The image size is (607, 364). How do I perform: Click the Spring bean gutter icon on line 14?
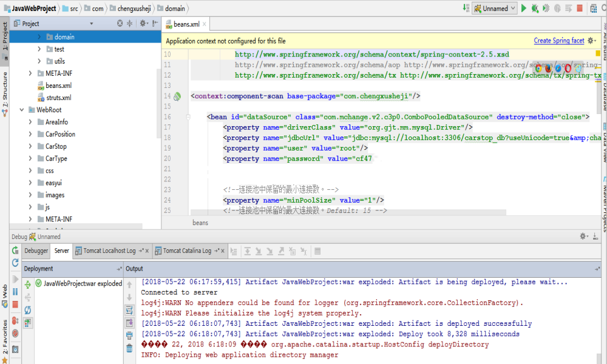tap(177, 96)
